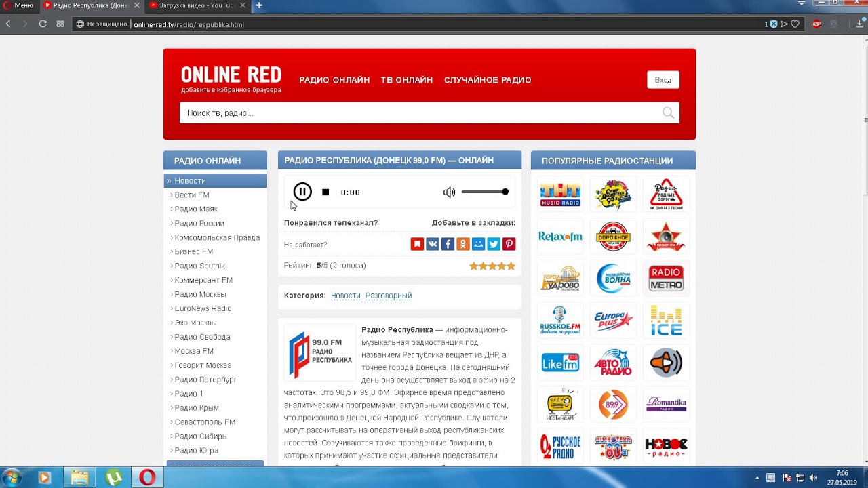Image resolution: width=868 pixels, height=488 pixels.
Task: Open the Opera Меню button
Action: tap(18, 5)
